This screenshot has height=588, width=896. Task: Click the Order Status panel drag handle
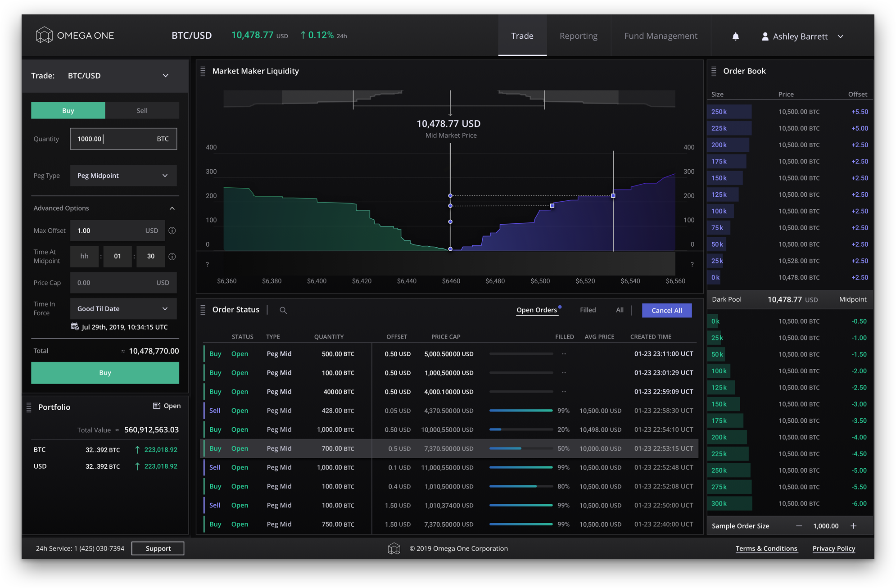click(203, 310)
